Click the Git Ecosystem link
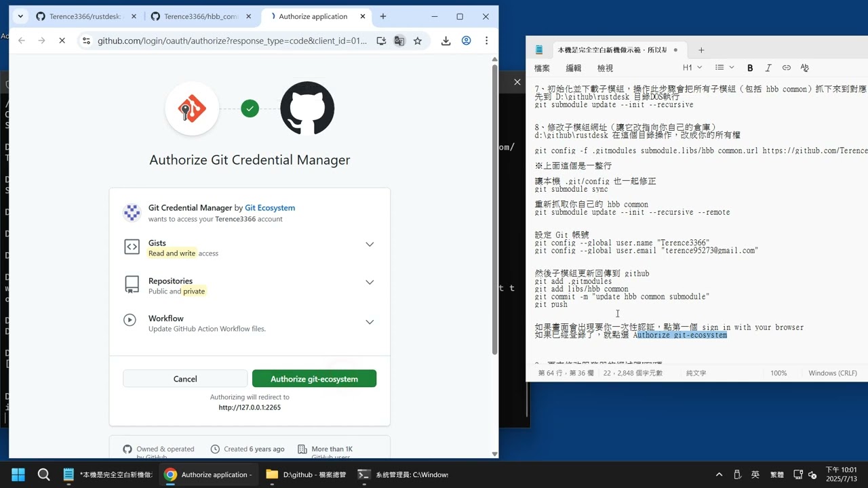The height and width of the screenshot is (488, 868). click(x=270, y=208)
